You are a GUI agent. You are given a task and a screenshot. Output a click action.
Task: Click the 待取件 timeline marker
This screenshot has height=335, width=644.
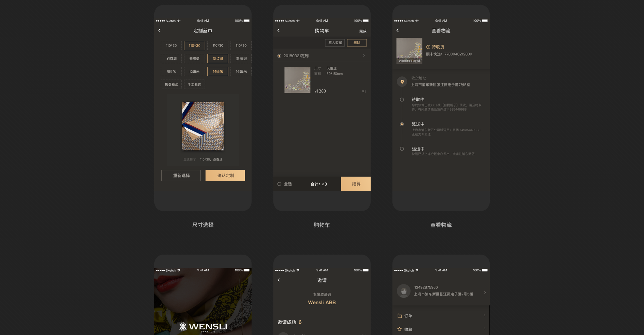(x=402, y=99)
